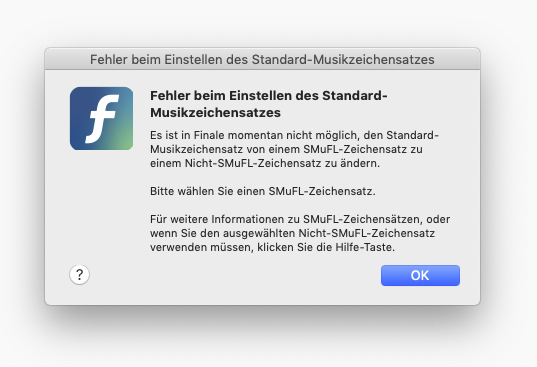Click the dialog title bar text
The image size is (537, 367).
click(262, 60)
